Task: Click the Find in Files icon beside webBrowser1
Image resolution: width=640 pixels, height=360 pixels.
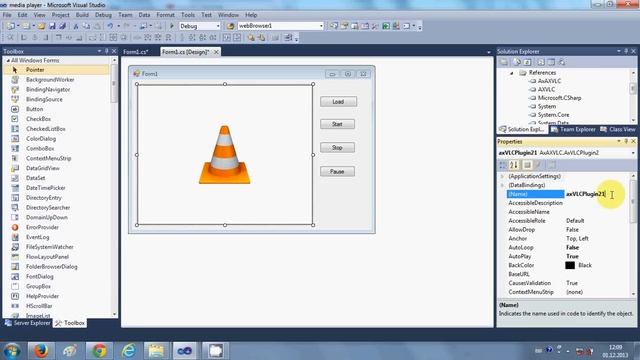Action: pos(231,26)
